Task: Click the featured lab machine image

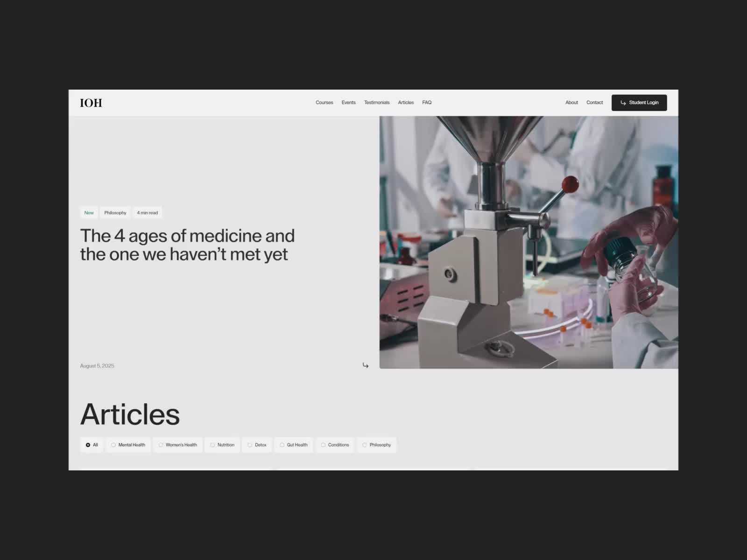Action: [529, 242]
